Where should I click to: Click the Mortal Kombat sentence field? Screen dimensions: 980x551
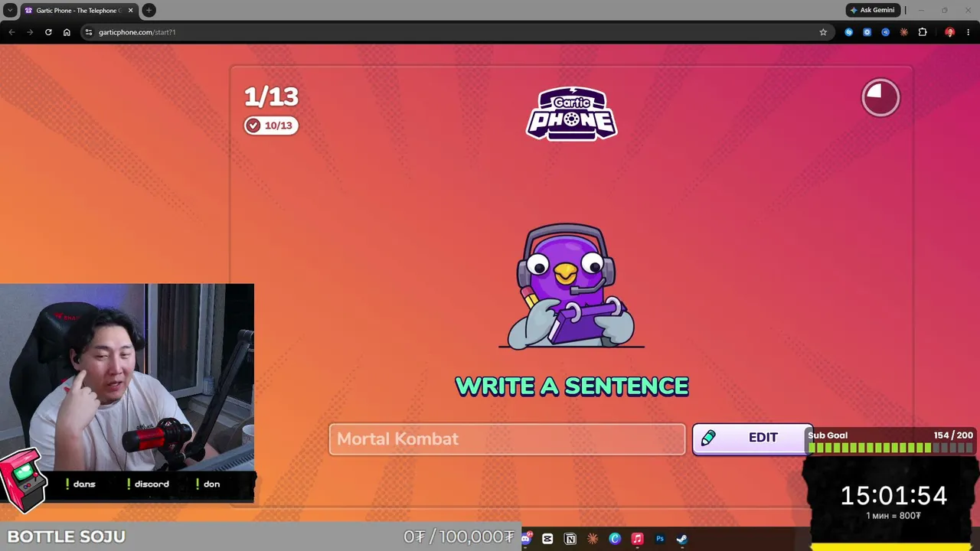507,439
